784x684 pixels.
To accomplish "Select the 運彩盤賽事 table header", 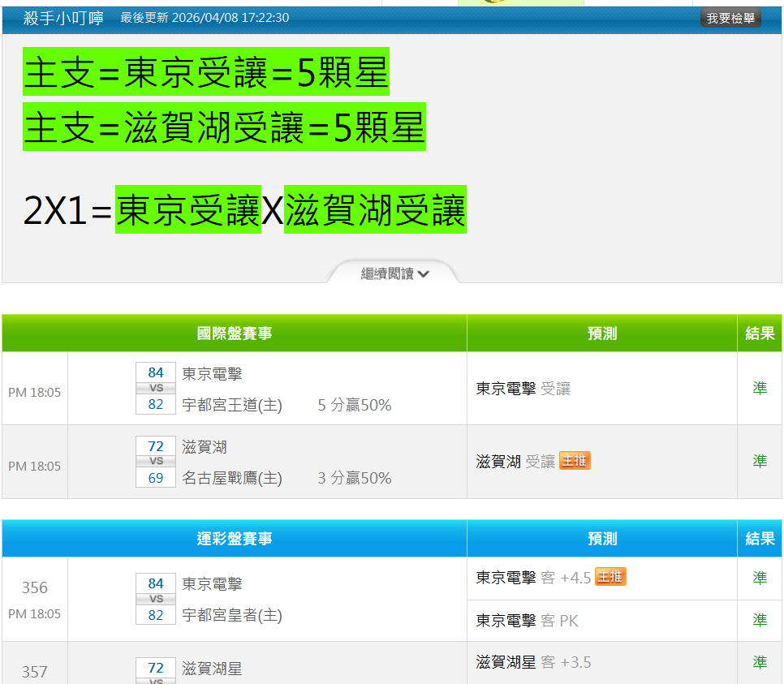I will point(235,539).
